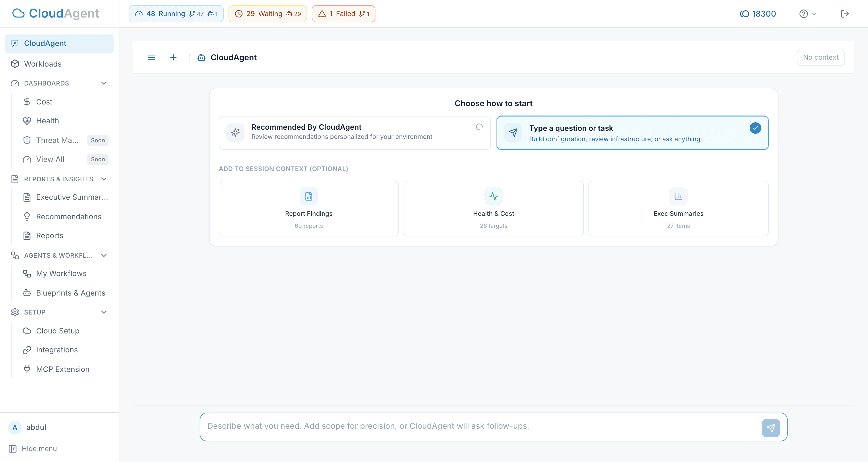
Task: Collapse the DASHBOARDS section
Action: 104,83
